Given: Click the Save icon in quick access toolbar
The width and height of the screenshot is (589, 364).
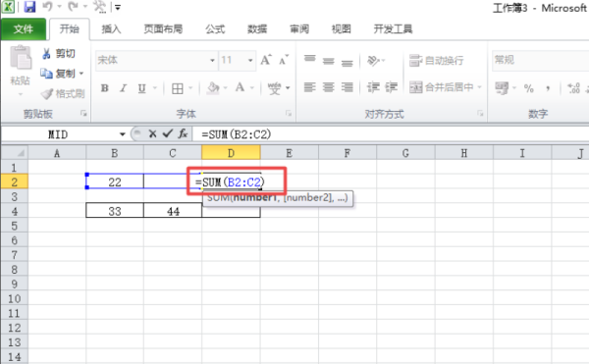Looking at the screenshot, I should click(x=29, y=7).
